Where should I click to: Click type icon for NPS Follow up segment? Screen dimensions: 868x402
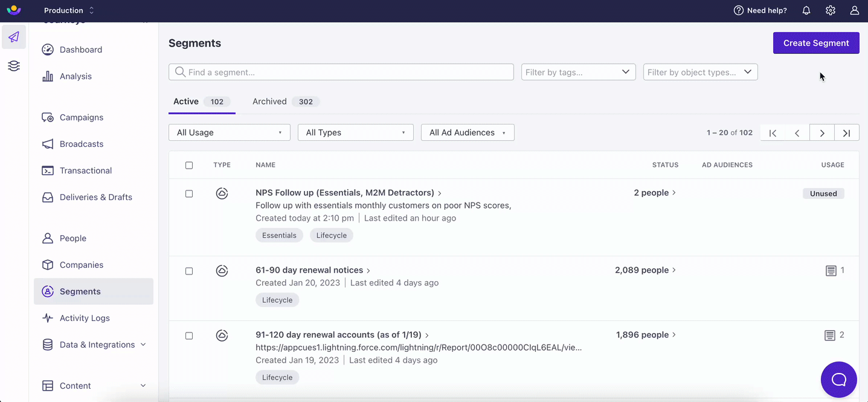[x=222, y=193]
